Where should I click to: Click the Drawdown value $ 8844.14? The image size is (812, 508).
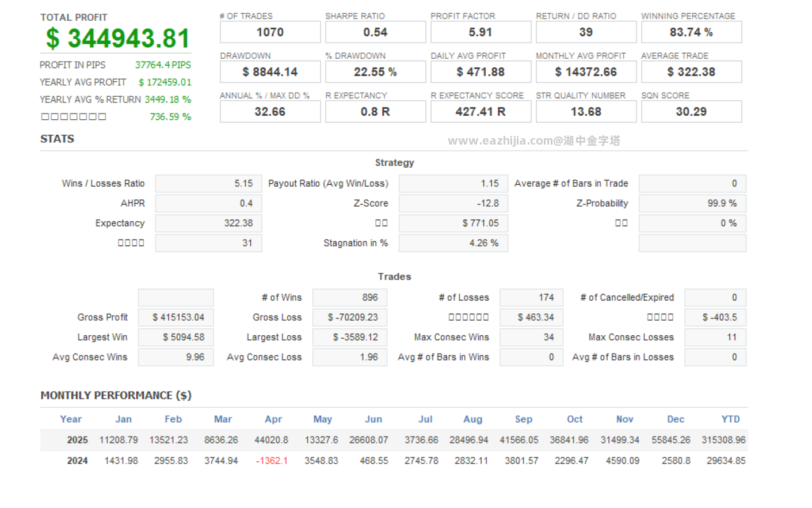point(270,72)
